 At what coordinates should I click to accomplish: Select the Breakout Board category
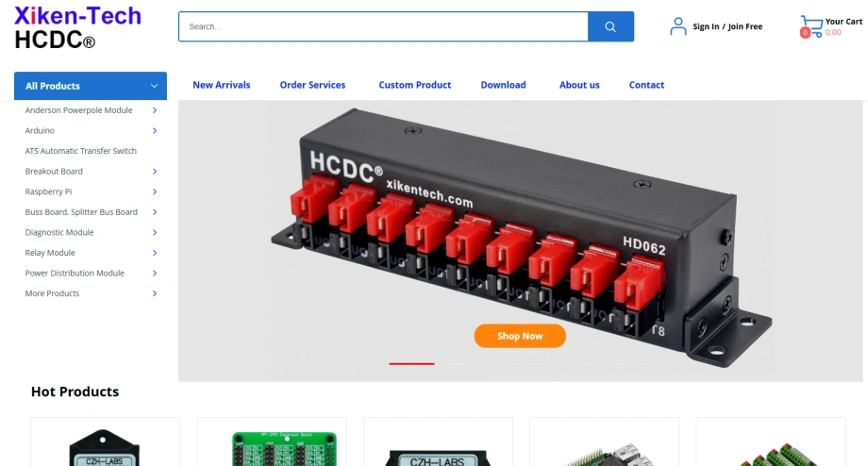[x=54, y=172]
